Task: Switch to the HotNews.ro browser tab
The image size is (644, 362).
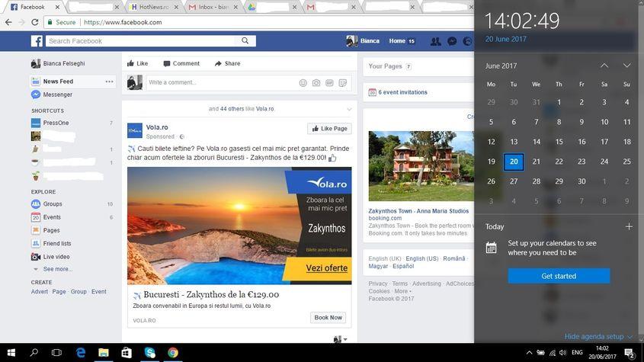Action: pyautogui.click(x=153, y=7)
